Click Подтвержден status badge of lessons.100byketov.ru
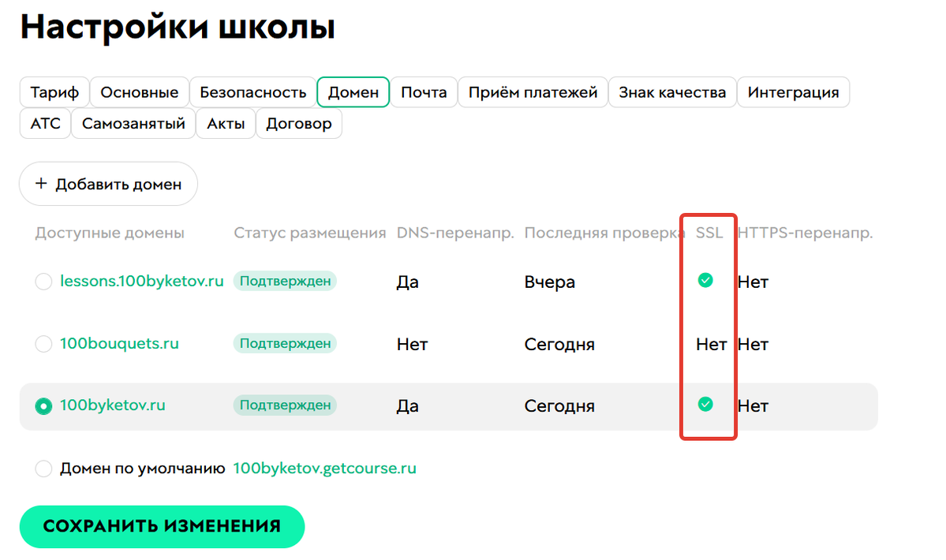Screen dimensions: 946x560 pos(285,281)
